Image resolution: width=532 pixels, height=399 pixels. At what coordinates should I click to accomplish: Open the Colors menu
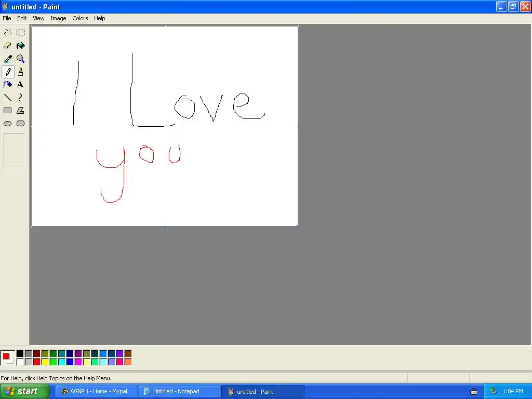(80, 18)
